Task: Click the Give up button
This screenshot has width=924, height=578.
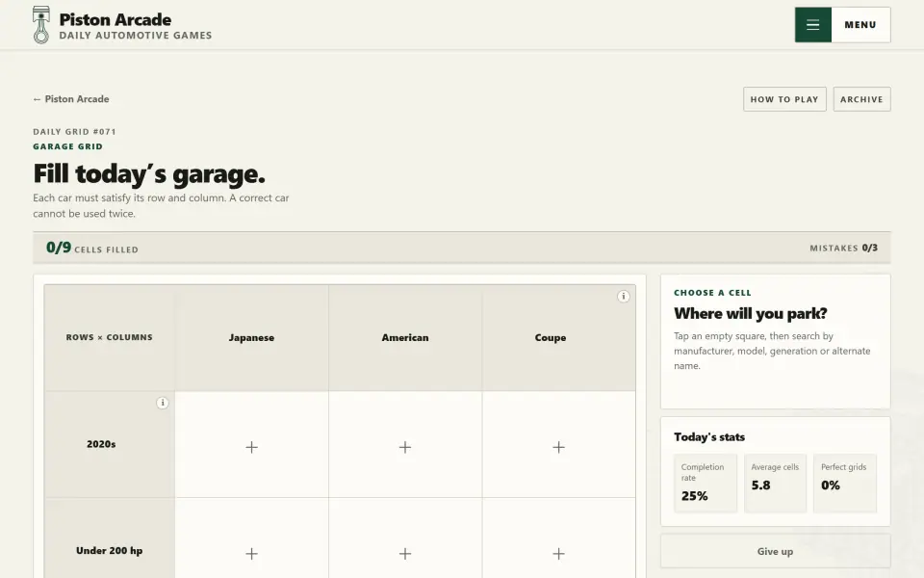Action: tap(775, 551)
